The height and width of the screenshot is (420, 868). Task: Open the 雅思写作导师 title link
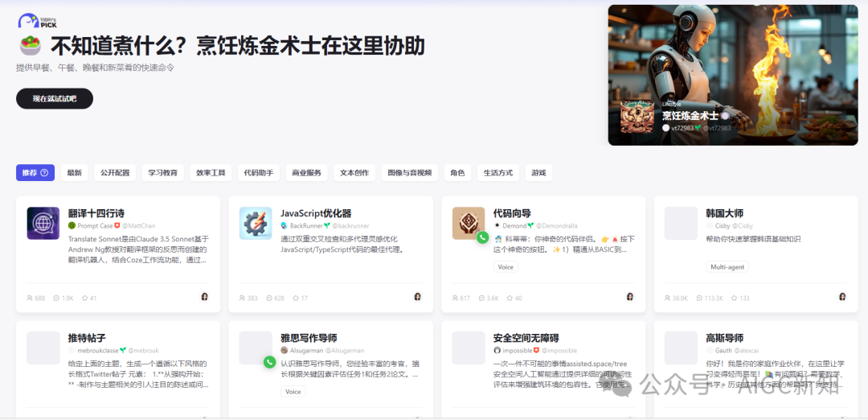(309, 338)
